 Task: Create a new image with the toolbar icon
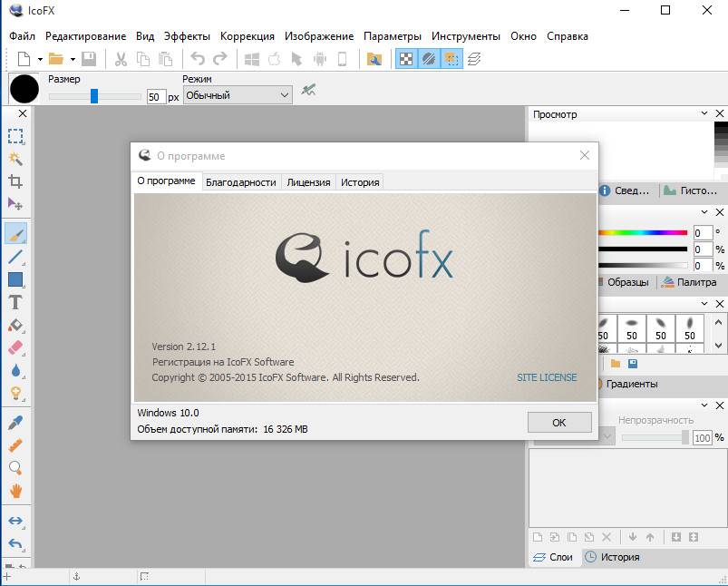coord(24,59)
